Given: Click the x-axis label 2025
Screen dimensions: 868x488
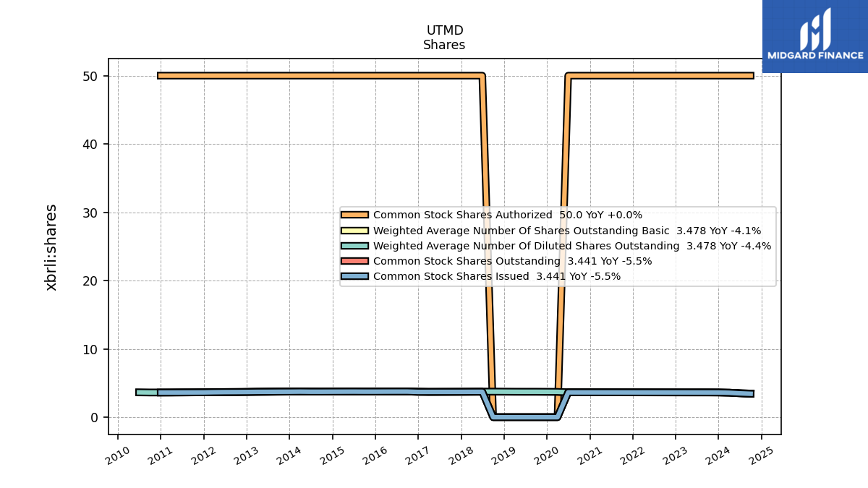Looking at the screenshot, I should [x=761, y=454].
